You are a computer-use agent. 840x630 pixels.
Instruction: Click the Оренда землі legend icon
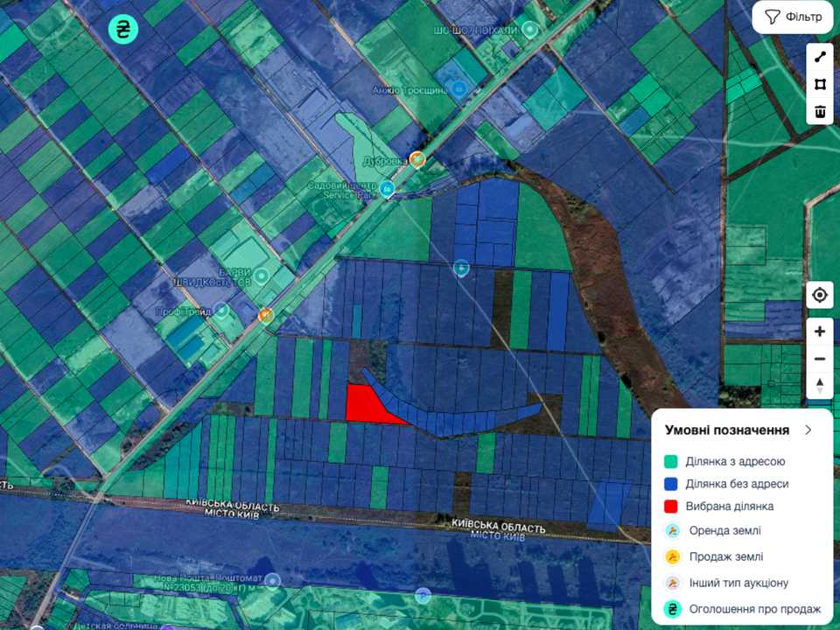pyautogui.click(x=672, y=530)
